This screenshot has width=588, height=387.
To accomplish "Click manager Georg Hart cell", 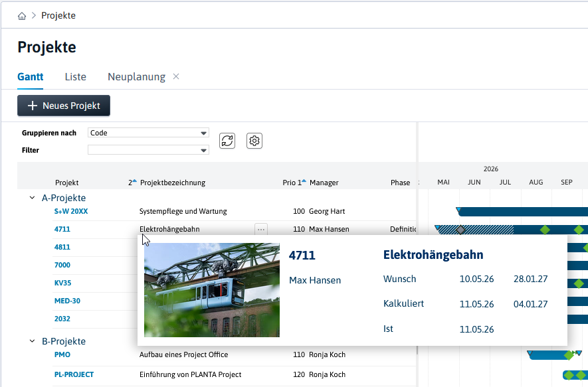I will point(327,211).
